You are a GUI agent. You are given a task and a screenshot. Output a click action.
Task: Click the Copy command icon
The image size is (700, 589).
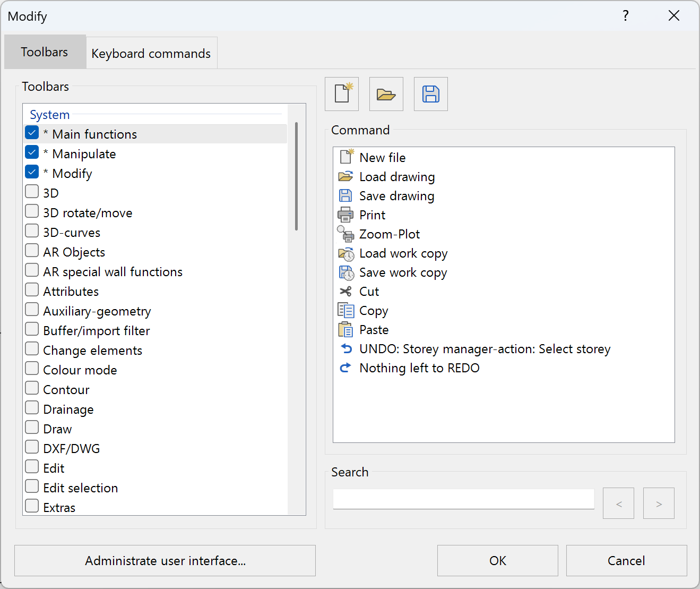[346, 310]
